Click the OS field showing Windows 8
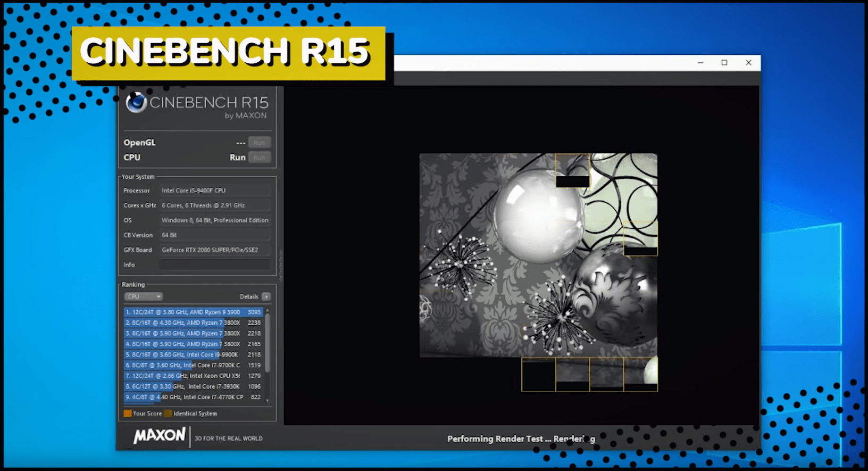Viewport: 868px width, 471px height. pyautogui.click(x=215, y=220)
